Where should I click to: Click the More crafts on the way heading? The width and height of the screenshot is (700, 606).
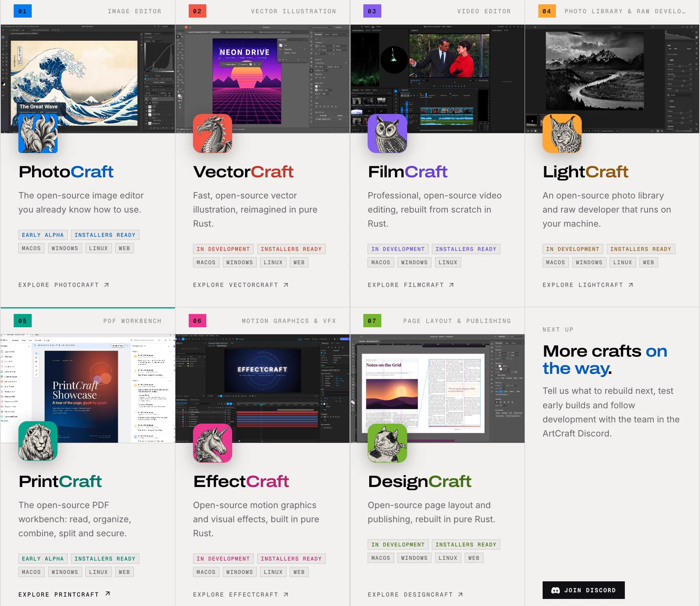click(605, 360)
